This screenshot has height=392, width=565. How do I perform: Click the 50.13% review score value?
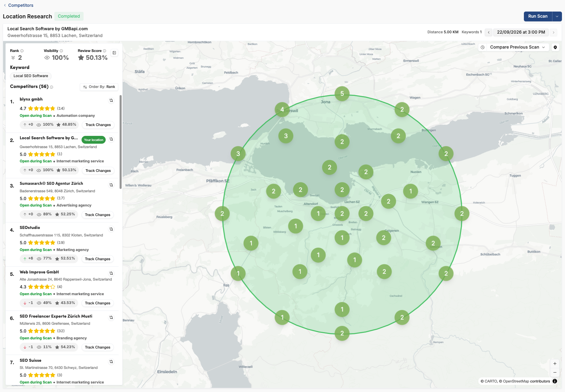[97, 58]
